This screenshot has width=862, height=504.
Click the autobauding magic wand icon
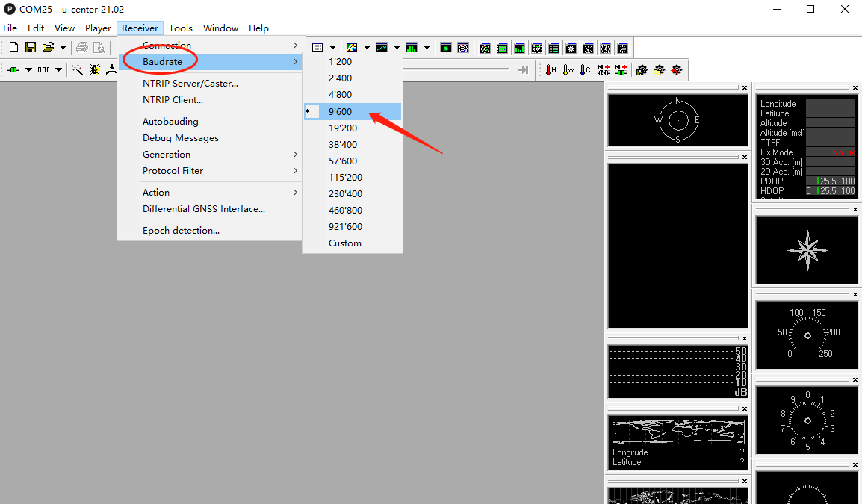coord(78,69)
